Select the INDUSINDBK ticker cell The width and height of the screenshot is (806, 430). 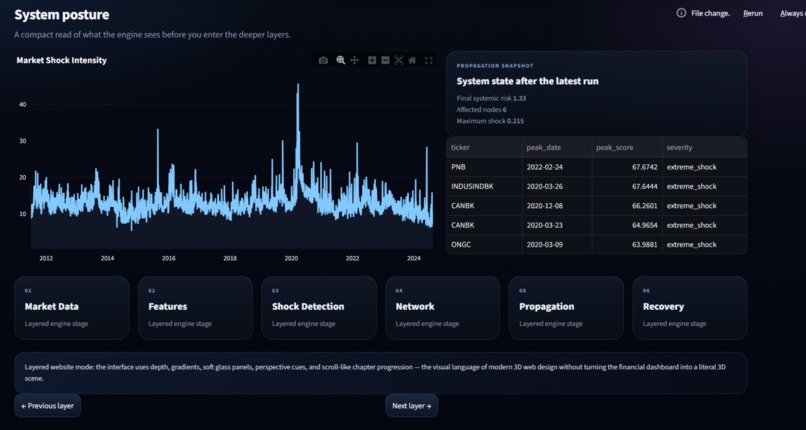(x=484, y=186)
